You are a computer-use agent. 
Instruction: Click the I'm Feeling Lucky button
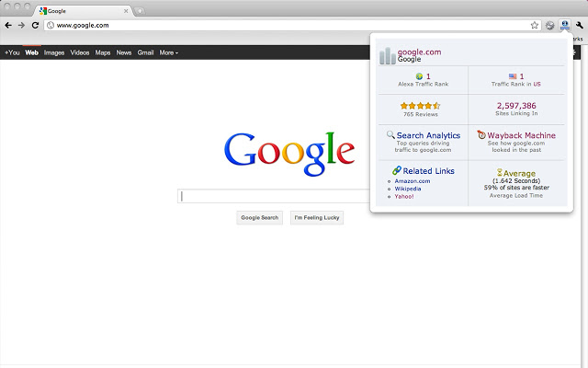317,218
